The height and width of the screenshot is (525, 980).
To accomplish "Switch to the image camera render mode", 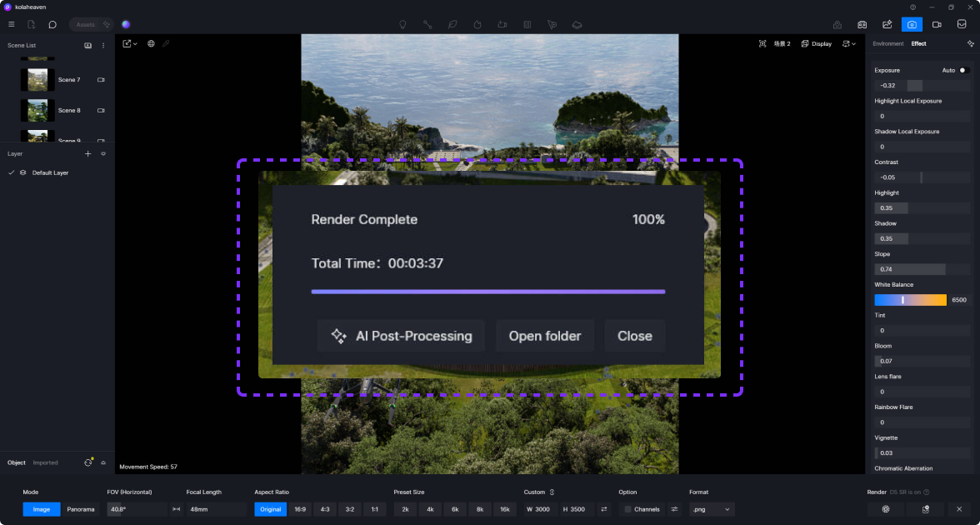I will 912,24.
